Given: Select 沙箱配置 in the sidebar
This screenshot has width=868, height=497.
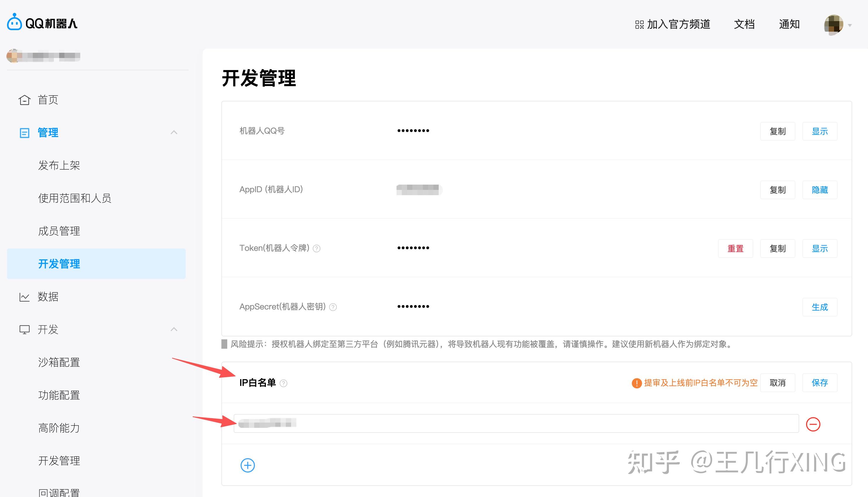Looking at the screenshot, I should (x=59, y=362).
